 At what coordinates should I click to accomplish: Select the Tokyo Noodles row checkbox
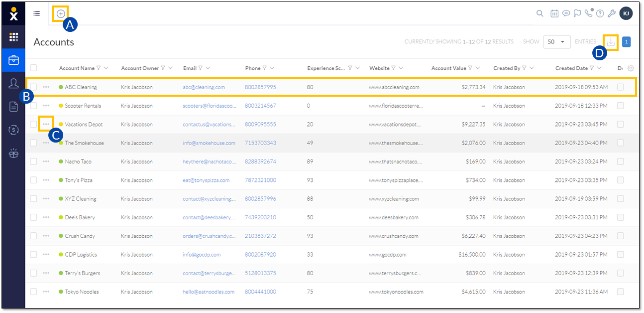[x=33, y=292]
